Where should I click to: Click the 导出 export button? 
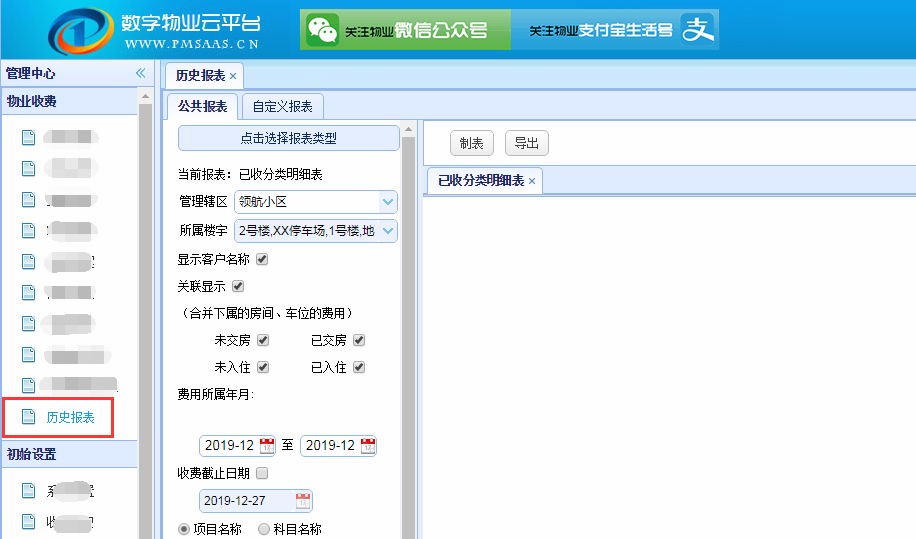(526, 144)
